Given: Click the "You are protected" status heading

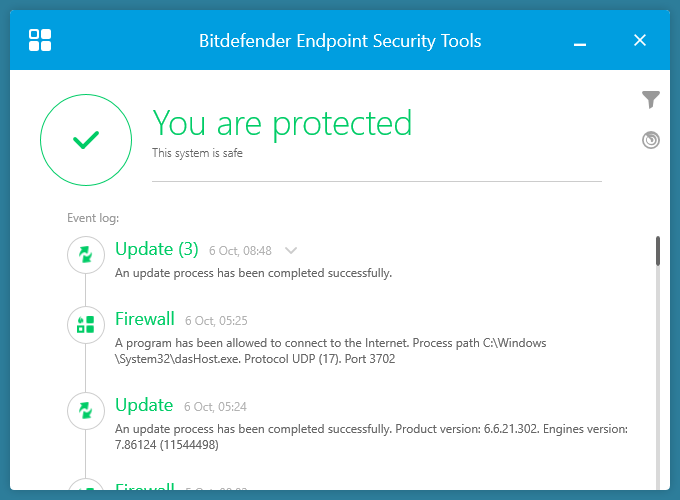Looking at the screenshot, I should (282, 123).
